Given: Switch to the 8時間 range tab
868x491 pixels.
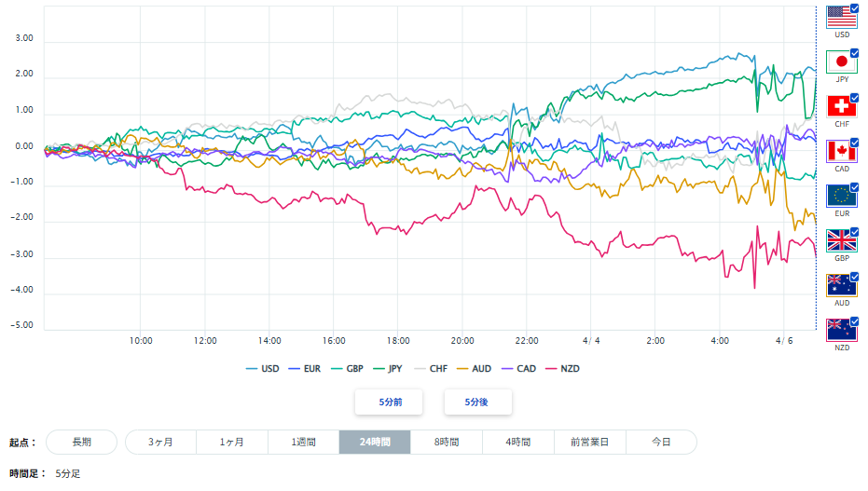Looking at the screenshot, I should [447, 442].
